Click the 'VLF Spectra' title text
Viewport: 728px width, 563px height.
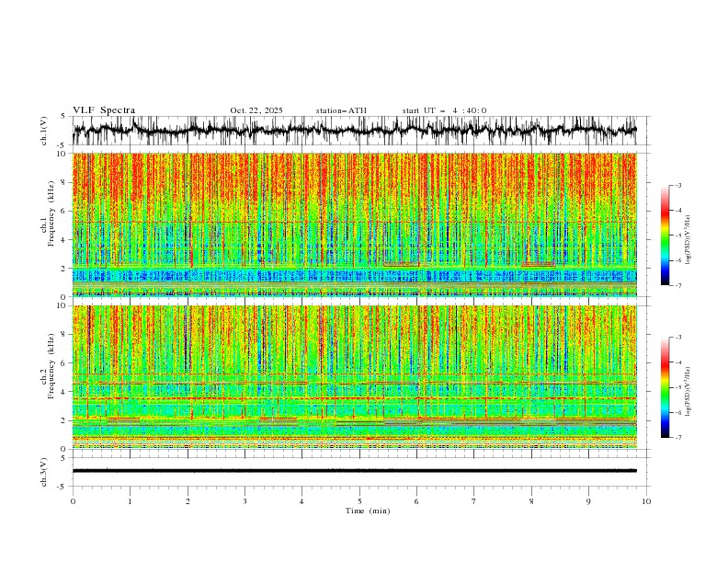point(104,110)
